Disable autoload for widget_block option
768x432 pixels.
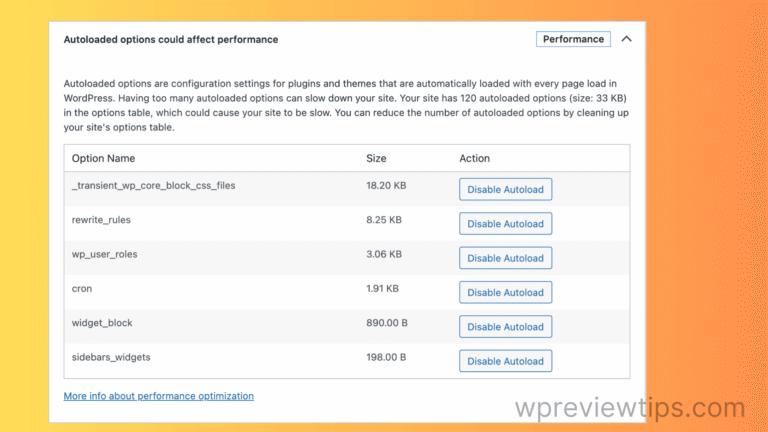tap(505, 327)
